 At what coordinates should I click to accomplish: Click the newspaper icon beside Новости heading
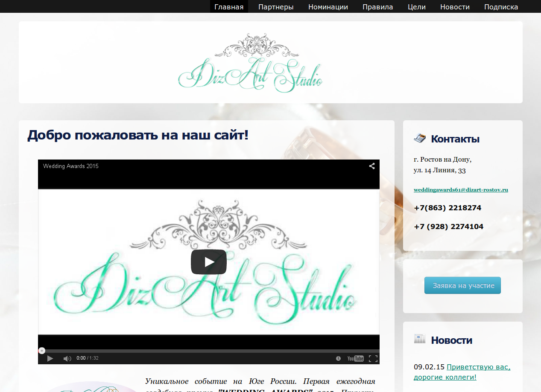click(x=420, y=339)
